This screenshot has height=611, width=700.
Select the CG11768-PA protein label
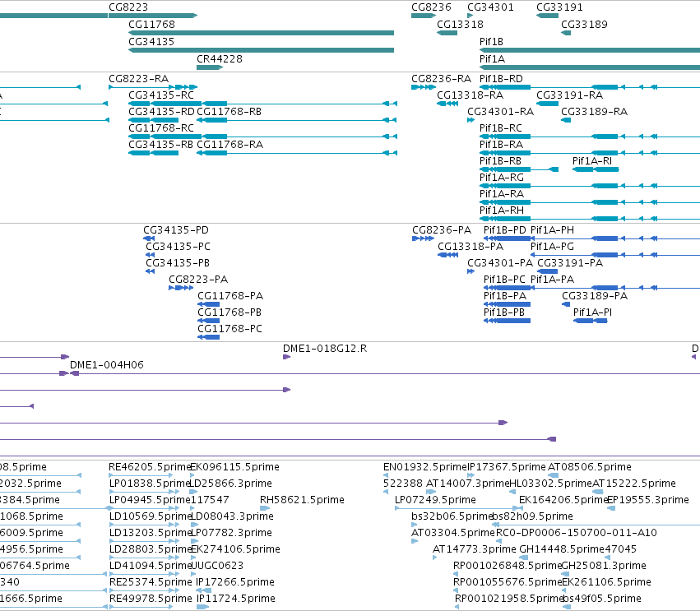click(230, 296)
